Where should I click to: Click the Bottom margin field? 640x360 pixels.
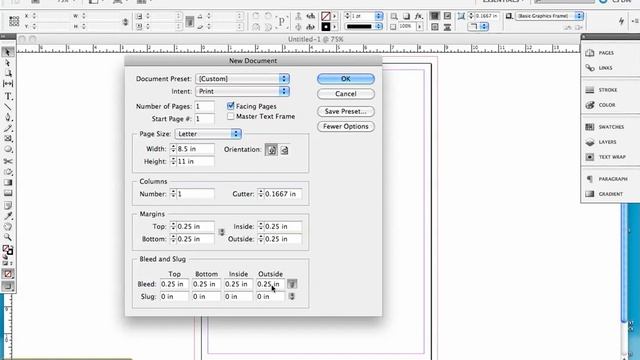click(x=195, y=239)
